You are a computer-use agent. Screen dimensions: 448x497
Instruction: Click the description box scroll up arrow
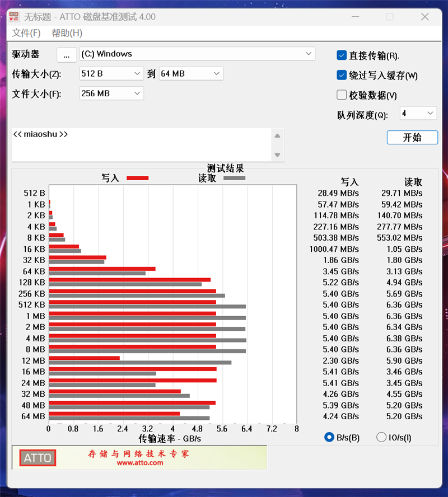click(277, 135)
